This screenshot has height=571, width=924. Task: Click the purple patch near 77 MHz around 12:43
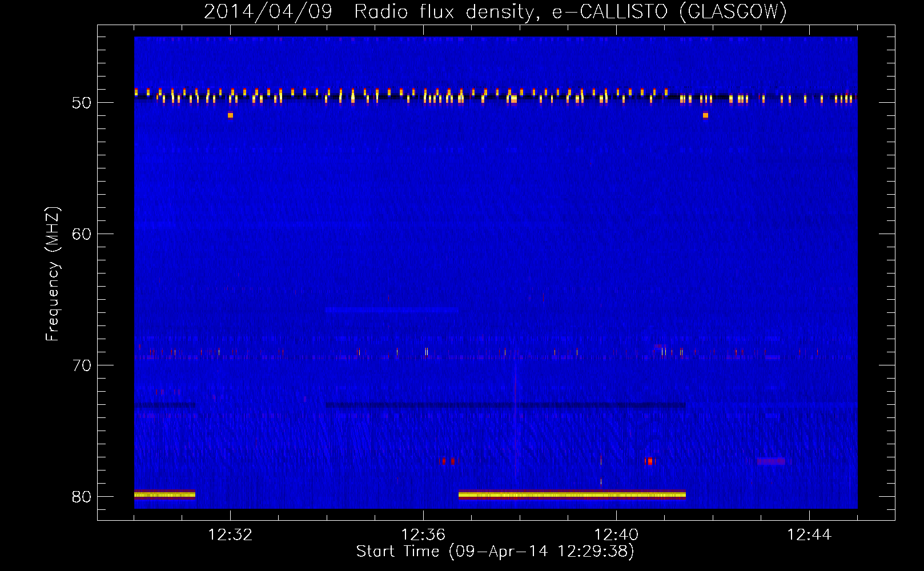tap(771, 461)
